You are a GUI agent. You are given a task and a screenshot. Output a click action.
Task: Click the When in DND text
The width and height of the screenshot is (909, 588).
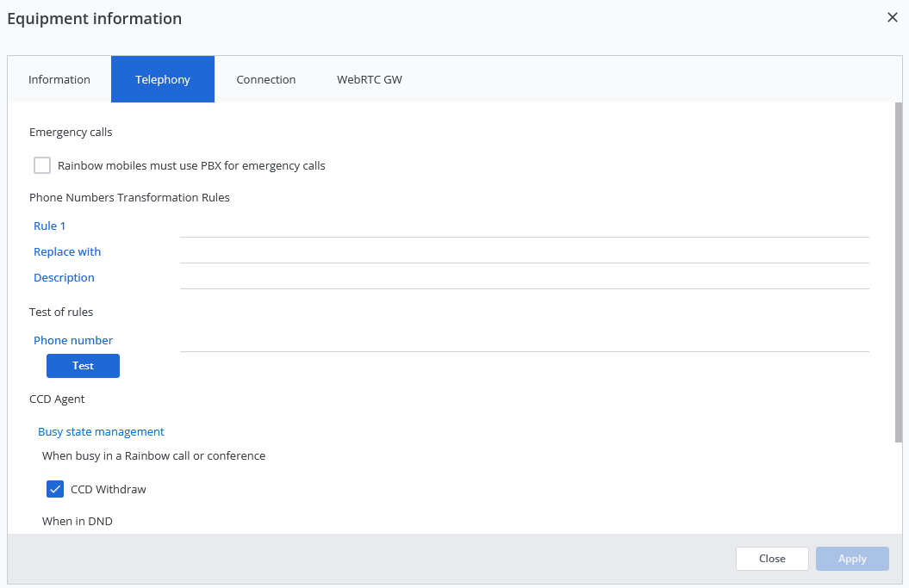pos(77,521)
